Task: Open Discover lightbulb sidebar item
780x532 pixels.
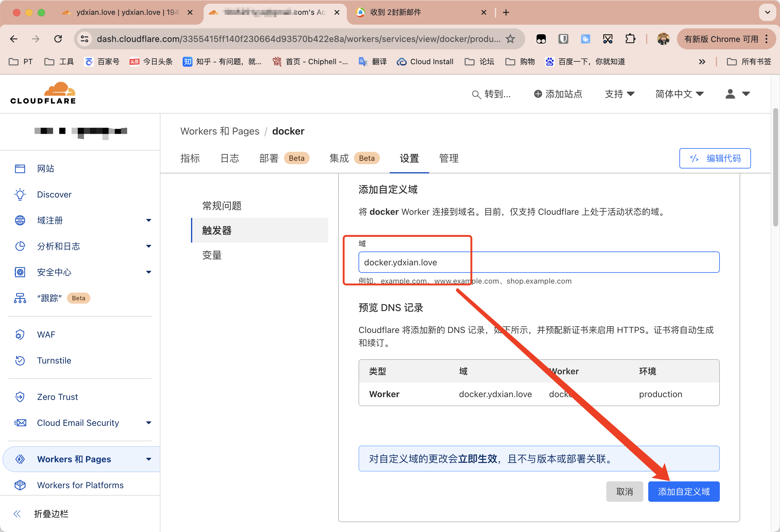Action: click(x=54, y=194)
